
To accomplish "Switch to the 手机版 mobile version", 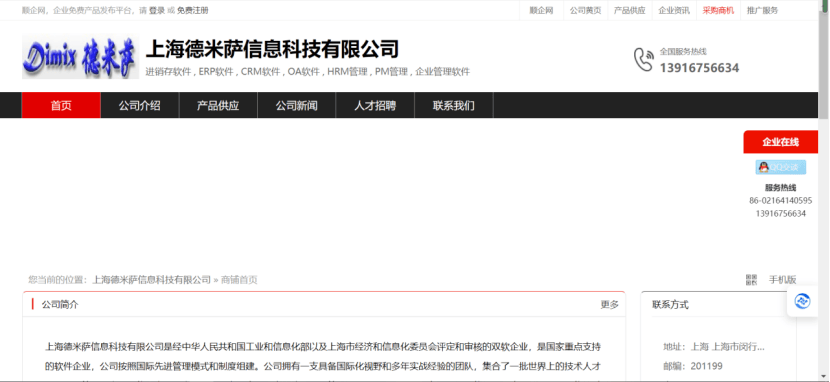I will tap(782, 280).
